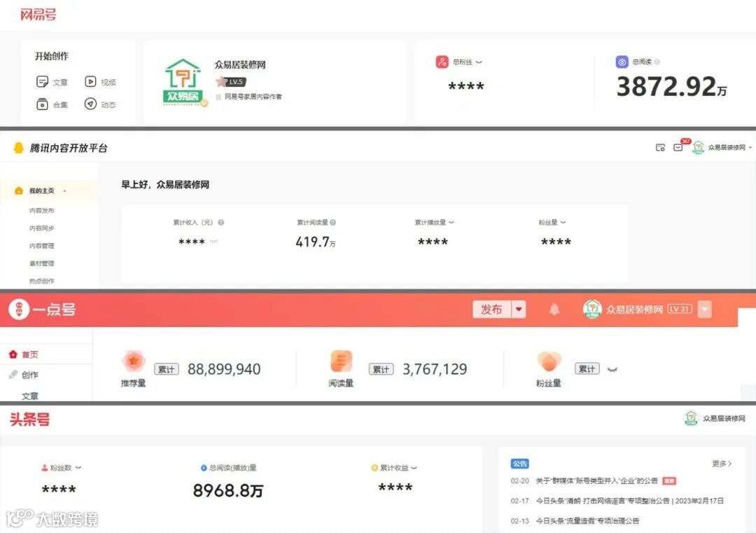Click the 累计 tag beside 粉丝量
The width and height of the screenshot is (756, 533).
pos(587,369)
